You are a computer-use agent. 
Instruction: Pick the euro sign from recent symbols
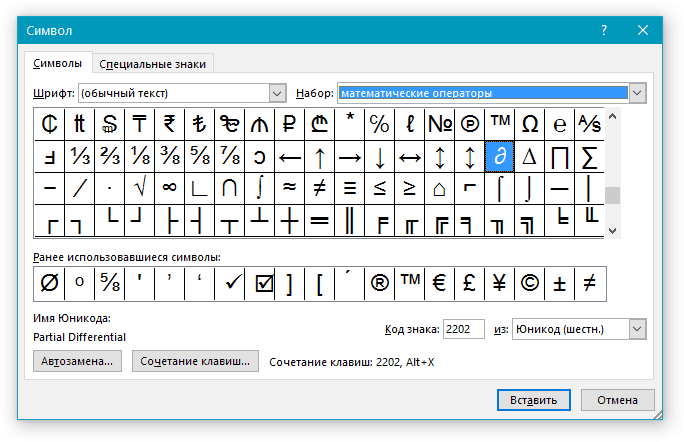click(440, 284)
